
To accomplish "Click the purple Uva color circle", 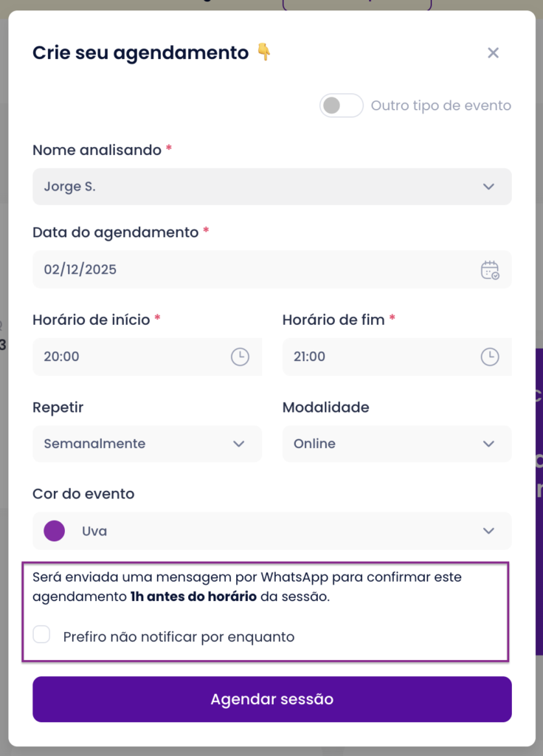I will (x=55, y=531).
